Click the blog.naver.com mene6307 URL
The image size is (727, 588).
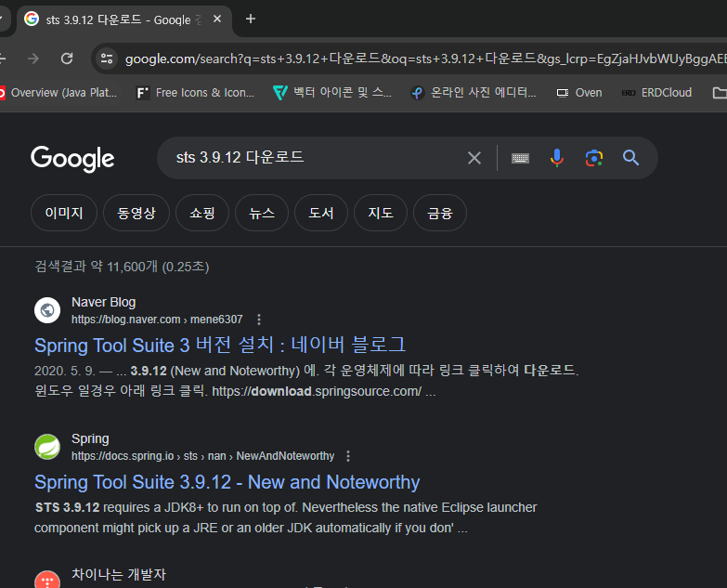157,320
